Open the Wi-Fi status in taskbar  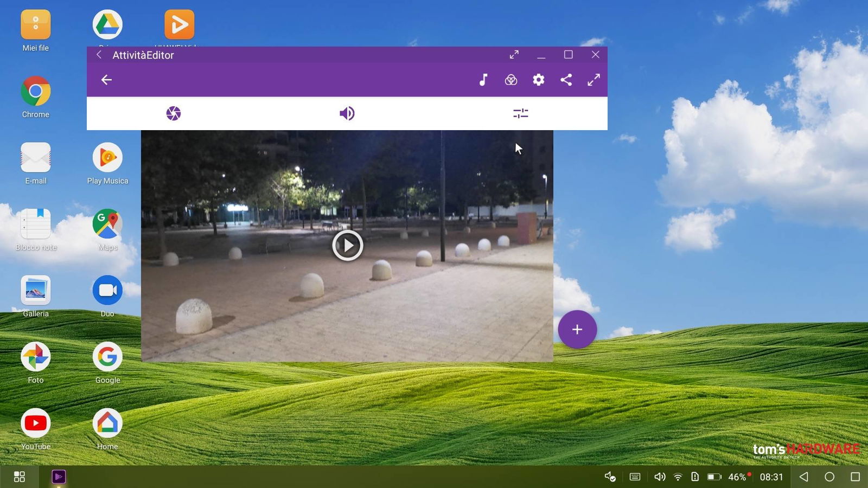click(x=678, y=477)
